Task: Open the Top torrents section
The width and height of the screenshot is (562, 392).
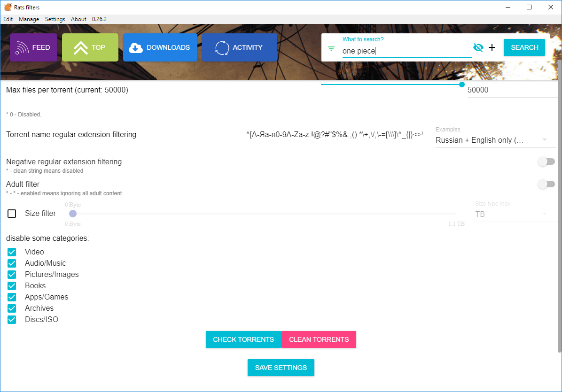Action: [90, 47]
